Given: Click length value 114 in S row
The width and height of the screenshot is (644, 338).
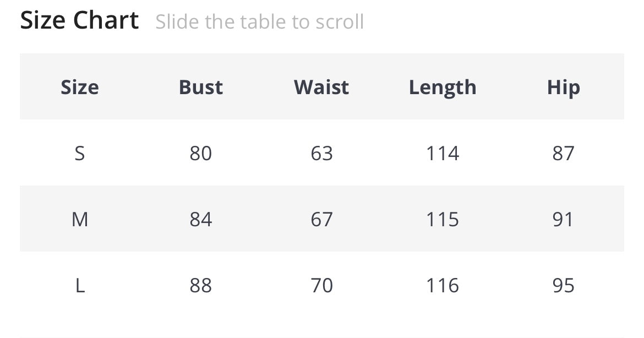Looking at the screenshot, I should coord(443,153).
